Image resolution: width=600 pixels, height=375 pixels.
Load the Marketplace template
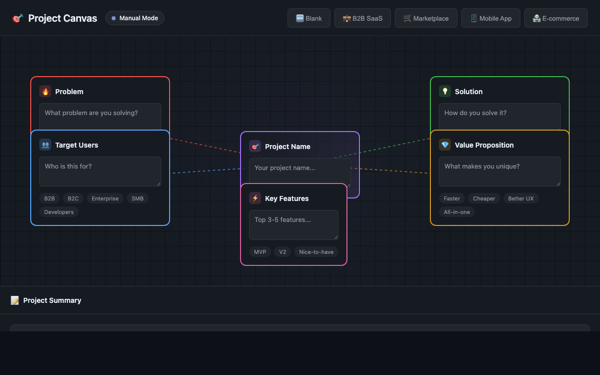[426, 18]
